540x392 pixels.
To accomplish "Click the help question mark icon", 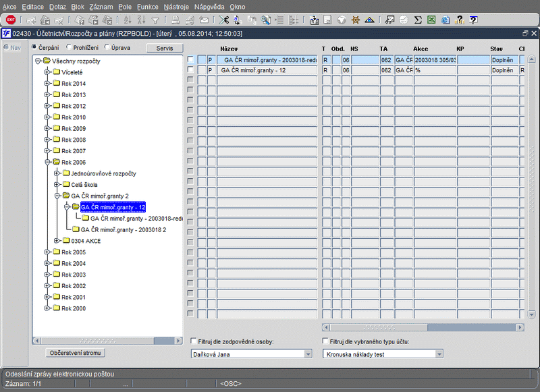I will (460, 20).
